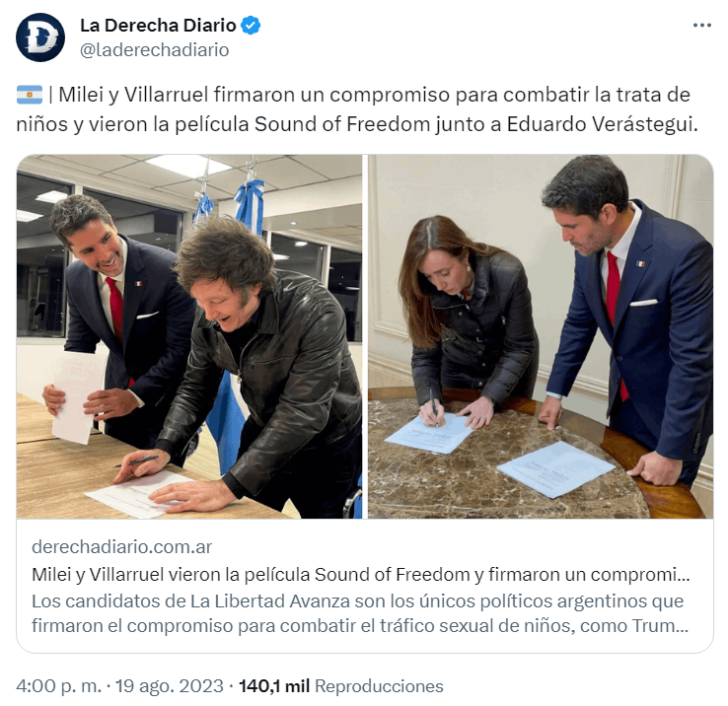Open the right photo of Villarruel signing
The width and height of the screenshot is (728, 706).
coord(541,336)
